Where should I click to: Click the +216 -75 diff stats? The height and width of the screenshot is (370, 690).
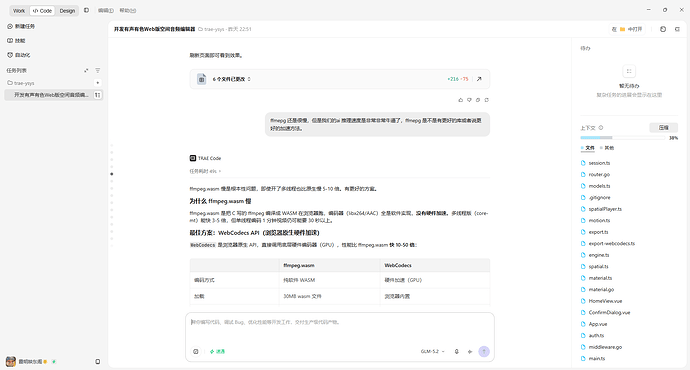[458, 79]
